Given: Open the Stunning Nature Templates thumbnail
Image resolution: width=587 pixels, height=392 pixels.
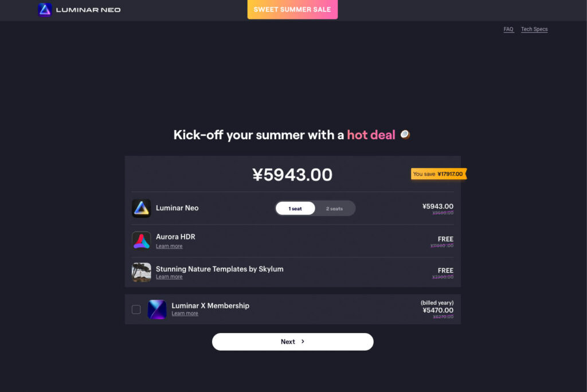Looking at the screenshot, I should pos(142,272).
